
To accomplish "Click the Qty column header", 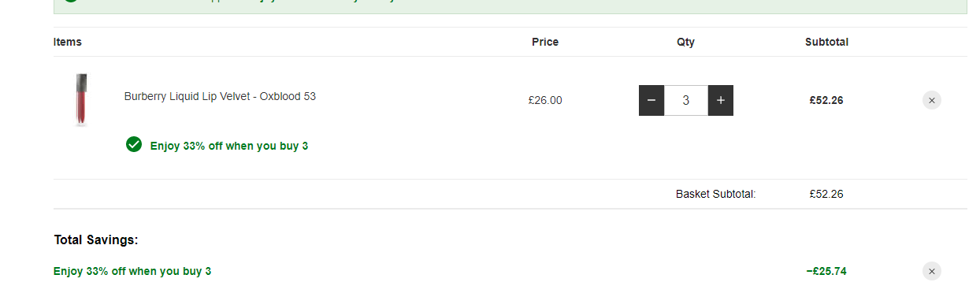I will tap(685, 42).
